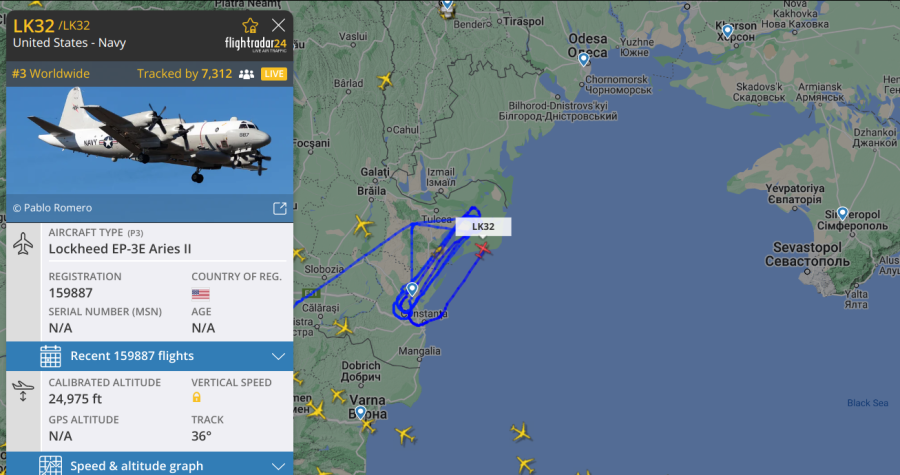Open aircraft photo in external link
This screenshot has height=475, width=900.
point(280,208)
